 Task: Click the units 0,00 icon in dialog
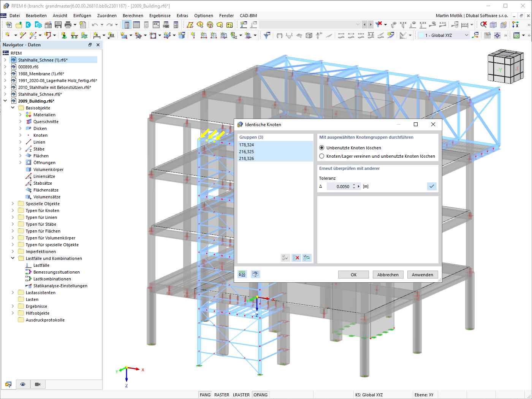tap(242, 274)
